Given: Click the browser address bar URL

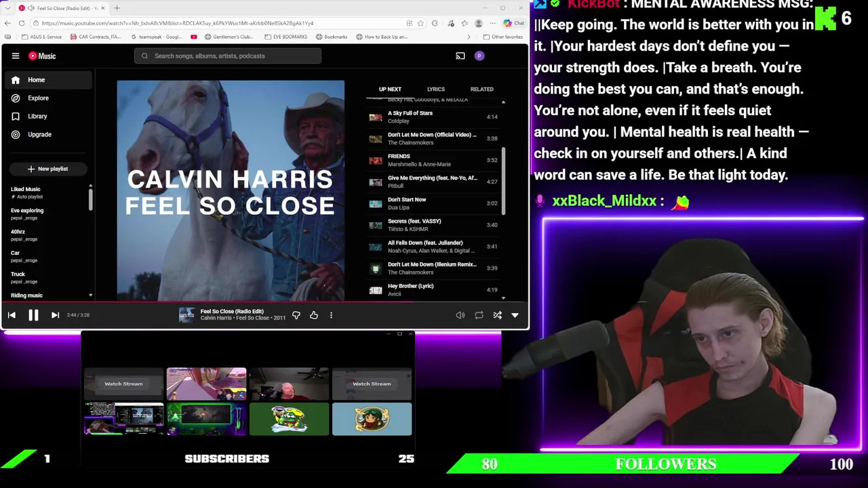Looking at the screenshot, I should coord(178,23).
